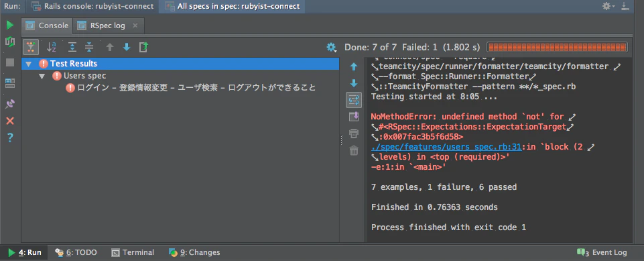
Task: Click the Expand All icon in the test tree toolbar
Action: click(72, 47)
